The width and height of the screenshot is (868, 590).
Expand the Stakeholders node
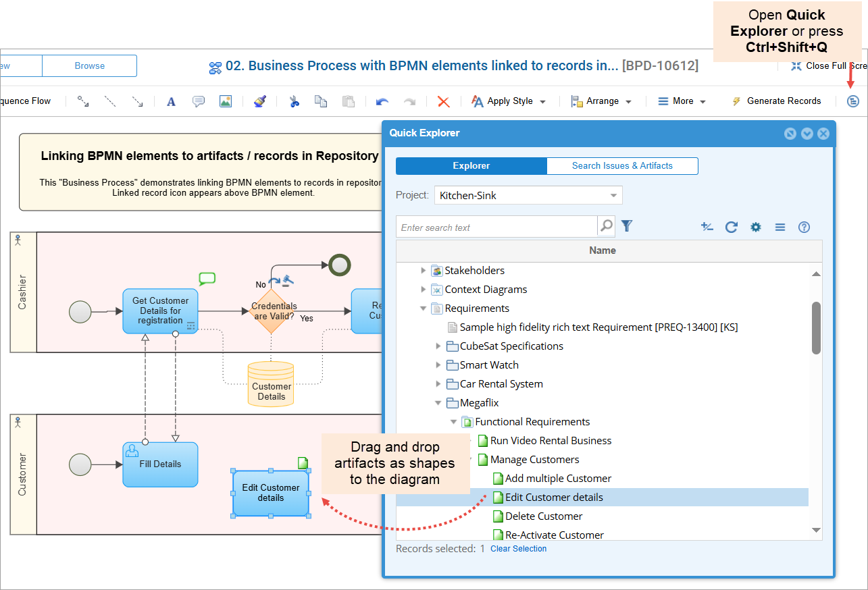(x=424, y=271)
